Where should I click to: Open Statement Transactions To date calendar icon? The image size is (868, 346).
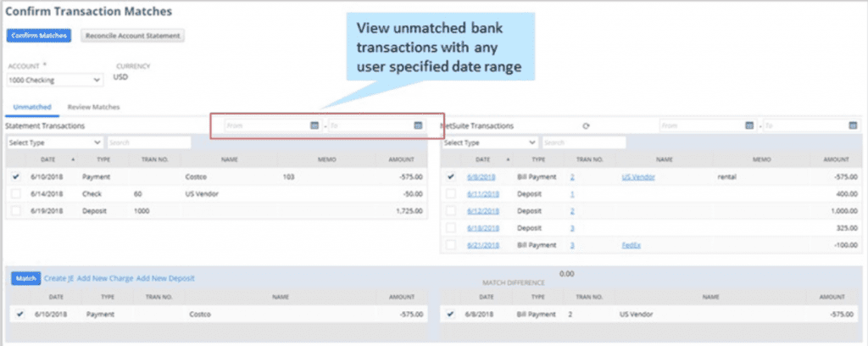coord(418,126)
